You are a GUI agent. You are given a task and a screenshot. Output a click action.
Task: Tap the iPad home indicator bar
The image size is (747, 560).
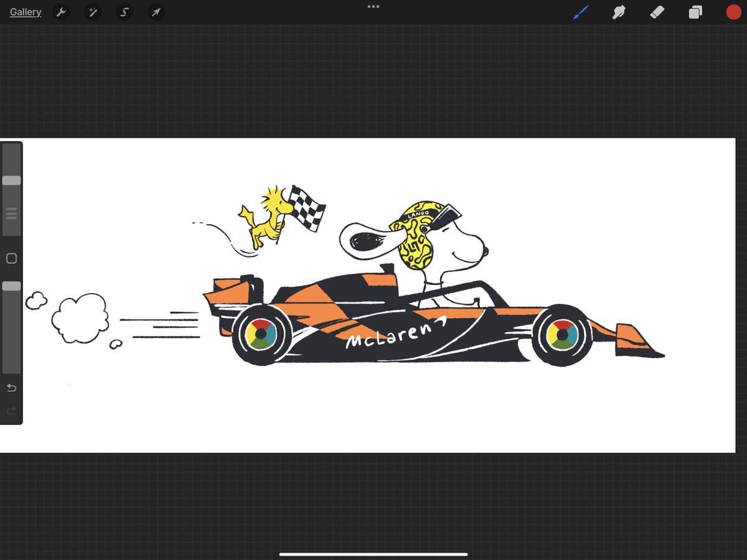click(374, 553)
